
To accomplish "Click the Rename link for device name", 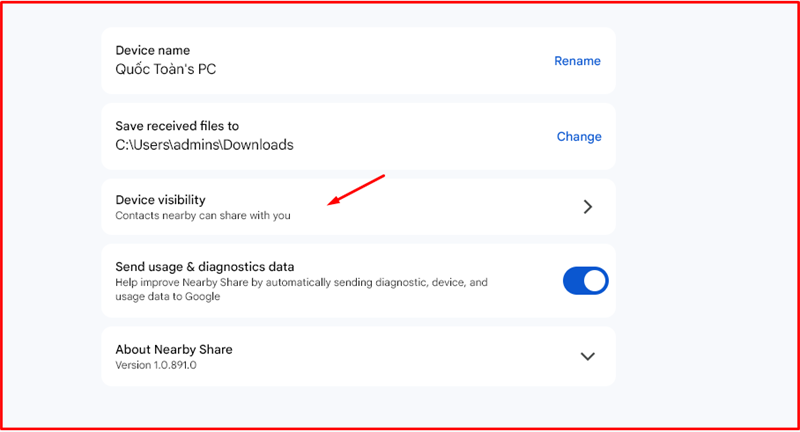I will point(577,61).
